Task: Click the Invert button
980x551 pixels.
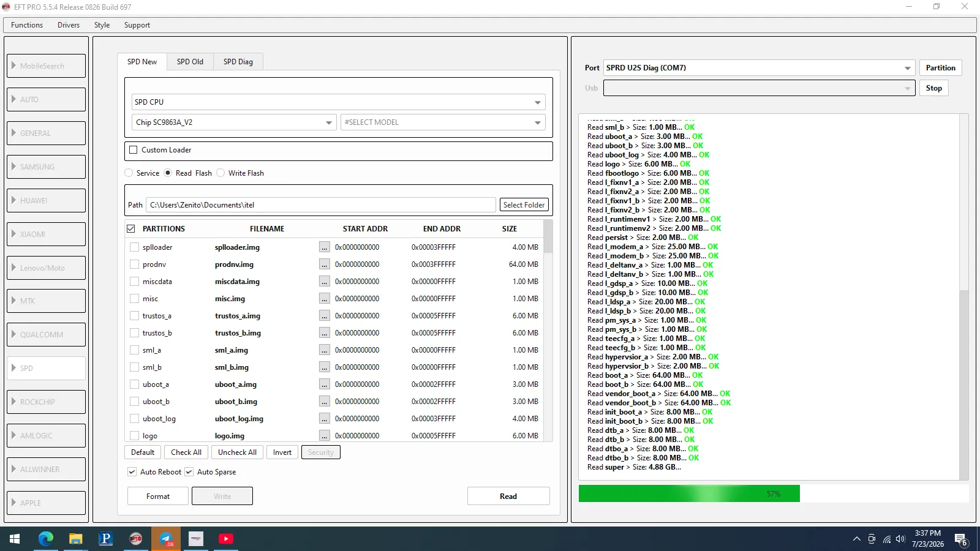Action: (x=282, y=452)
